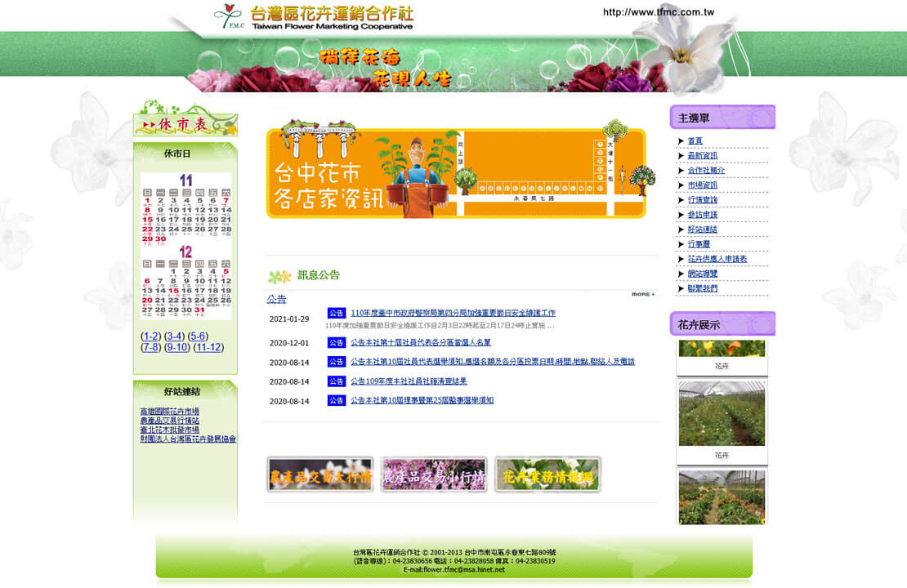This screenshot has height=588, width=907.
Task: Show the (5-6) months closure calendar
Action: (198, 336)
